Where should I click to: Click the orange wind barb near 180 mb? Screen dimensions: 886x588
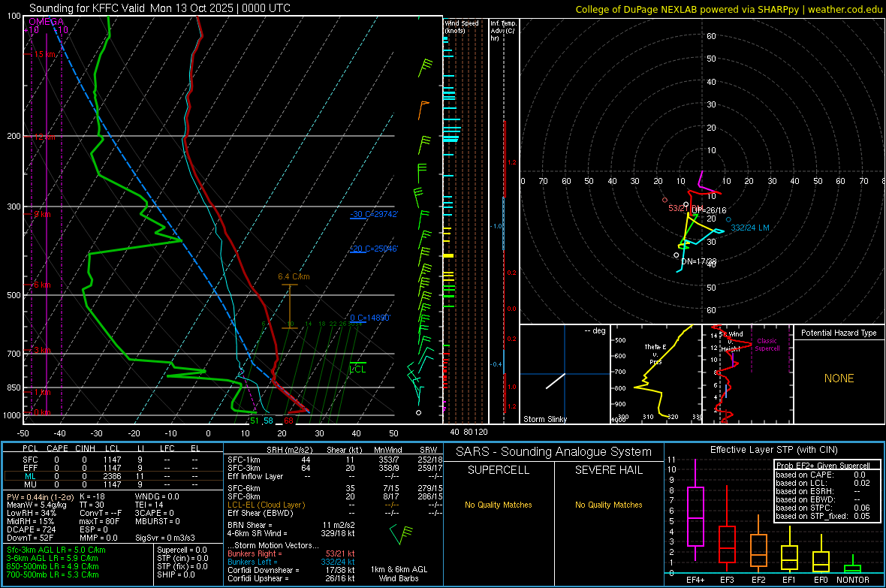(423, 110)
